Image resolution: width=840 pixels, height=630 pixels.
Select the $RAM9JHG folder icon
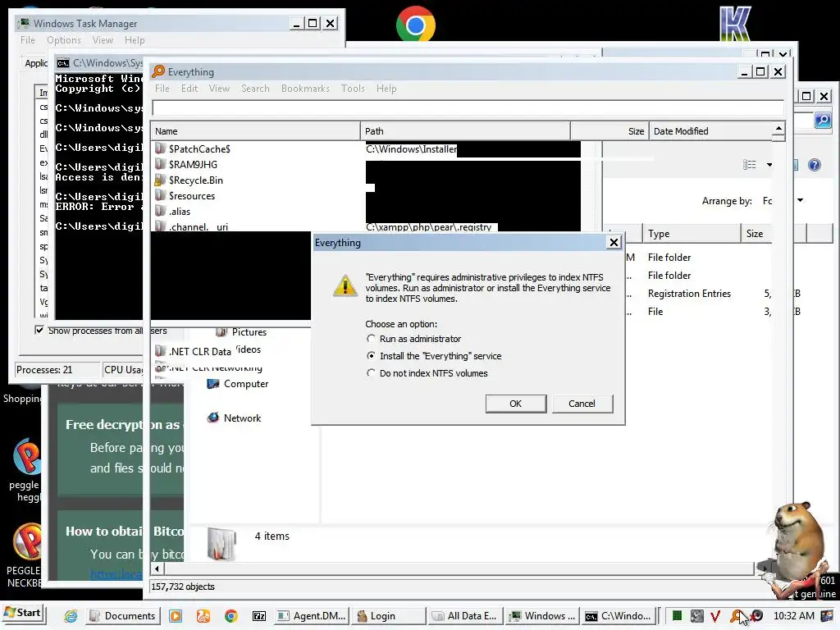[160, 164]
